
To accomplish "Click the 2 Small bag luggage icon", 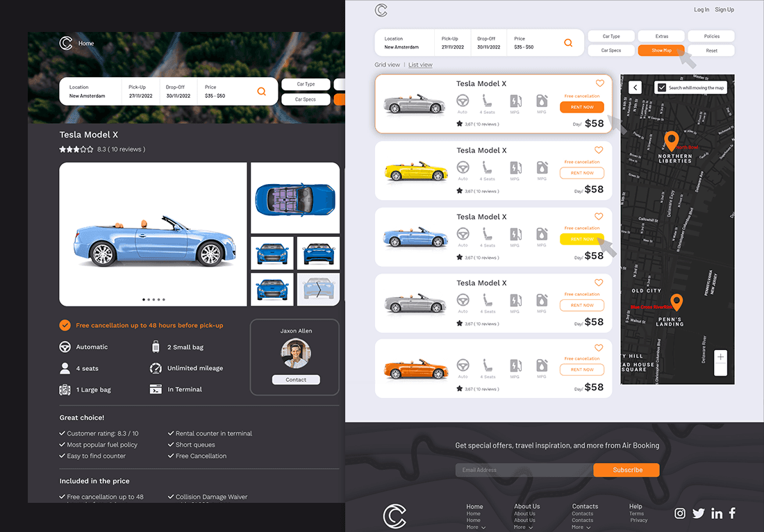I will click(x=156, y=347).
